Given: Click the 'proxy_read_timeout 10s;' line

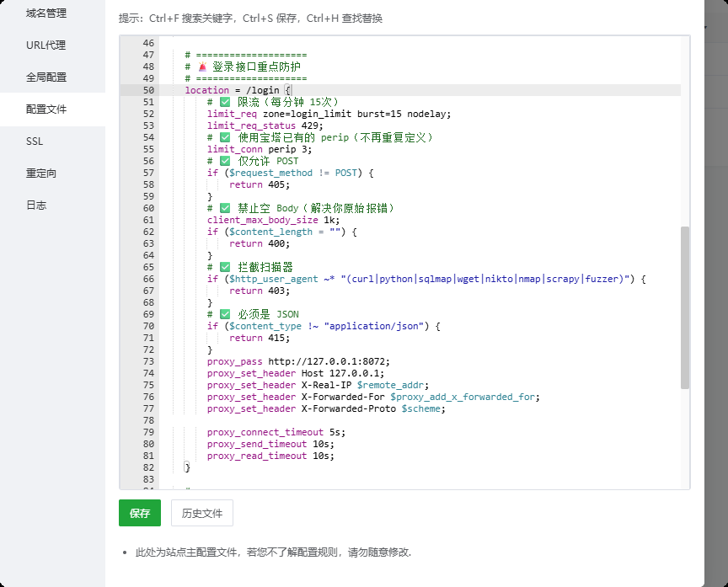Looking at the screenshot, I should click(270, 456).
